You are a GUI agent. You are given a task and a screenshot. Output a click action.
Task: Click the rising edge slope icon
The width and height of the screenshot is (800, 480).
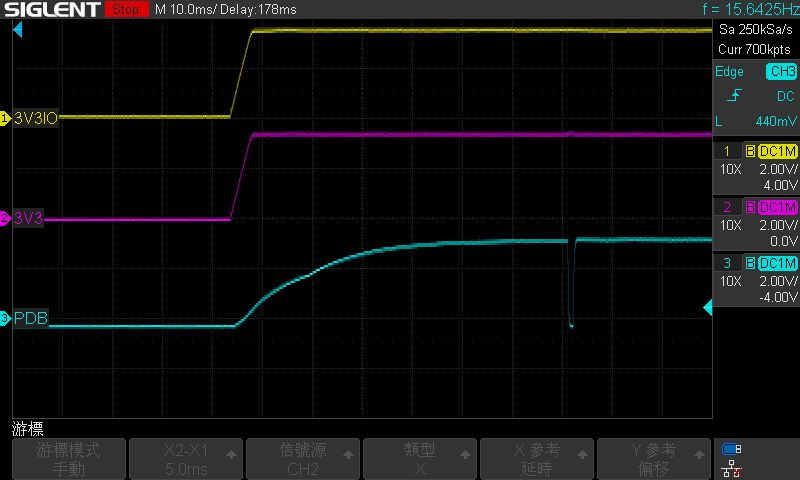734,95
